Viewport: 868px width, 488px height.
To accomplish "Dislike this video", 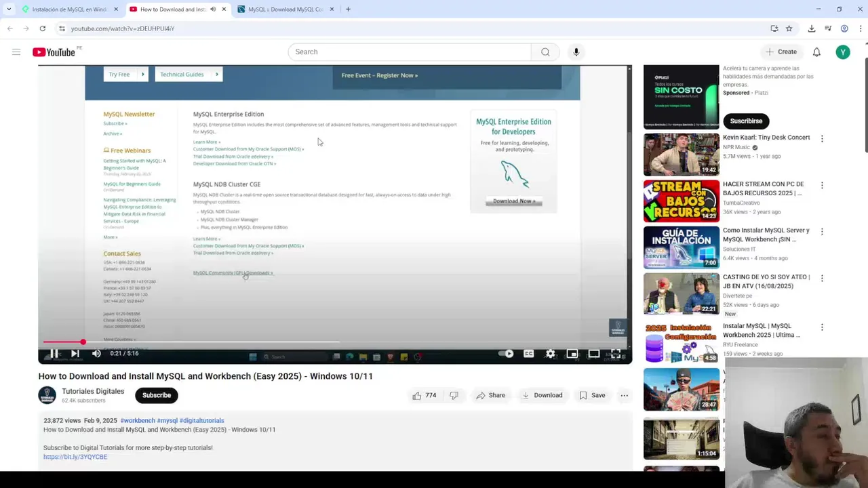I will [454, 395].
